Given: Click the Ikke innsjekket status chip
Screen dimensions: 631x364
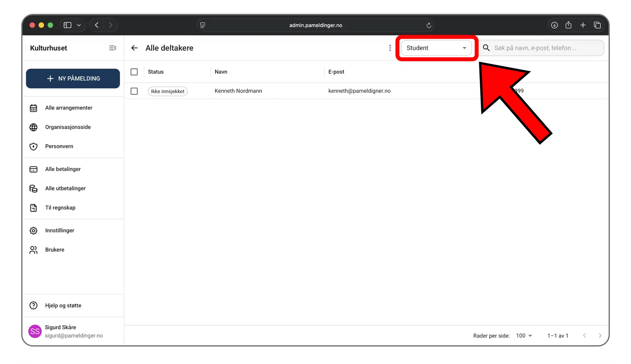Looking at the screenshot, I should pos(168,91).
